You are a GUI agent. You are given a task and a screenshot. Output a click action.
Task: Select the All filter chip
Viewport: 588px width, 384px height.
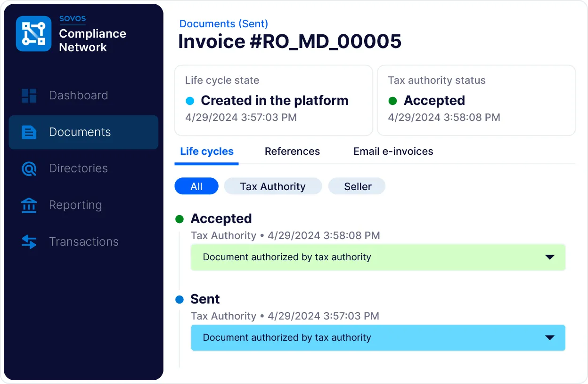pos(196,186)
